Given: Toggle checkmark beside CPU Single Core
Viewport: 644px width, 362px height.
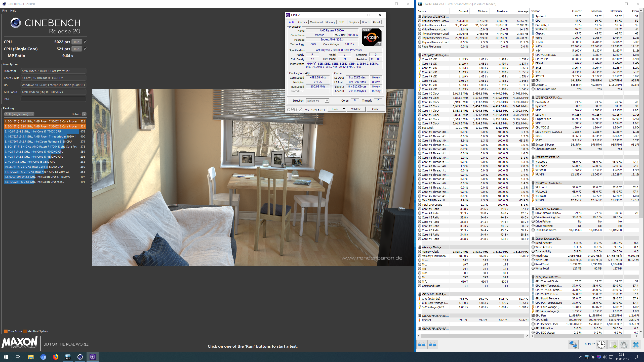Looking at the screenshot, I should [x=85, y=49].
